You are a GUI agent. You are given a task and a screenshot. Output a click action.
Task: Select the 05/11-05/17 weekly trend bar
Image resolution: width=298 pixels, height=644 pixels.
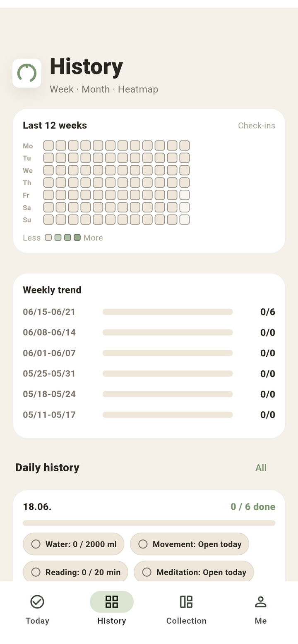(x=168, y=415)
